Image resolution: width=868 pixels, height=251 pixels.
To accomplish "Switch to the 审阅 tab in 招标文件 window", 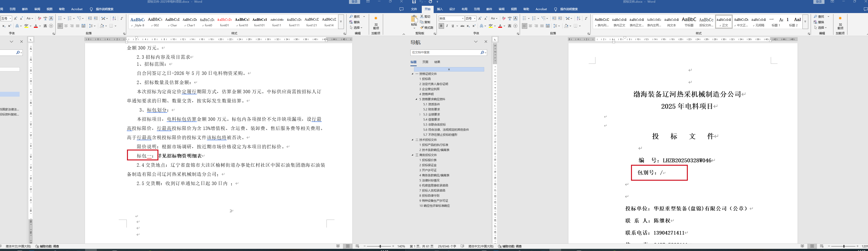I will 37,9.
